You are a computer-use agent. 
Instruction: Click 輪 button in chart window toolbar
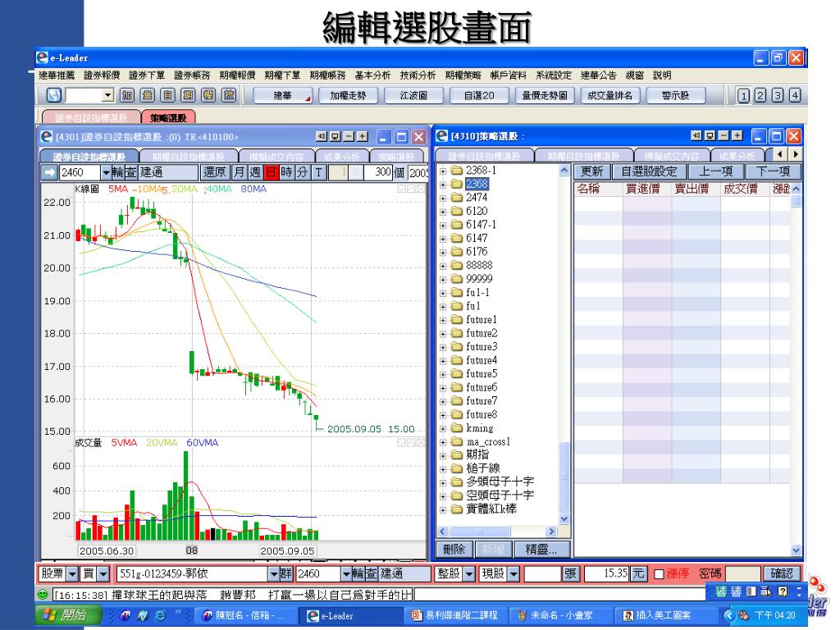tap(117, 172)
